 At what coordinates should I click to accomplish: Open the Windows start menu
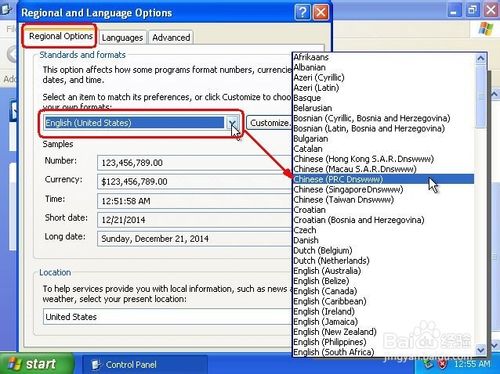36,364
